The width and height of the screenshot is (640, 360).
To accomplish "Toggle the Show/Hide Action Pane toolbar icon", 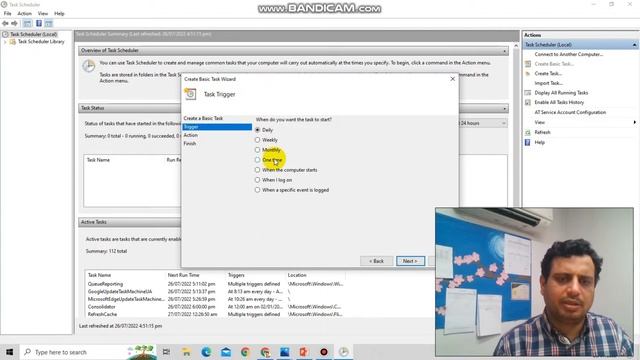I will pyautogui.click(x=49, y=23).
